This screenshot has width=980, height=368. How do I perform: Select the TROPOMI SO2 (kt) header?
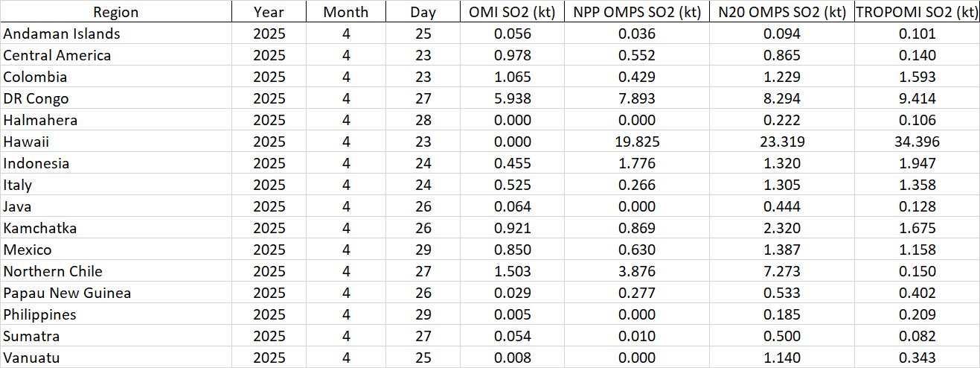point(917,12)
